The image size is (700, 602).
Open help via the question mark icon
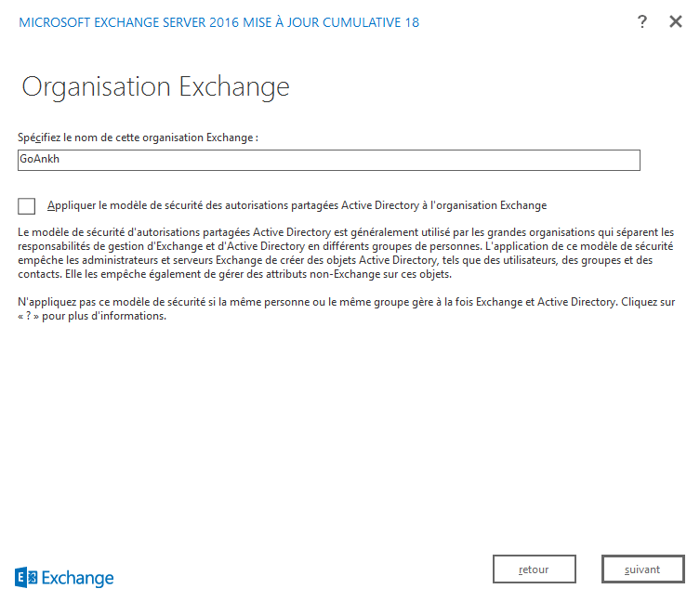pyautogui.click(x=642, y=21)
